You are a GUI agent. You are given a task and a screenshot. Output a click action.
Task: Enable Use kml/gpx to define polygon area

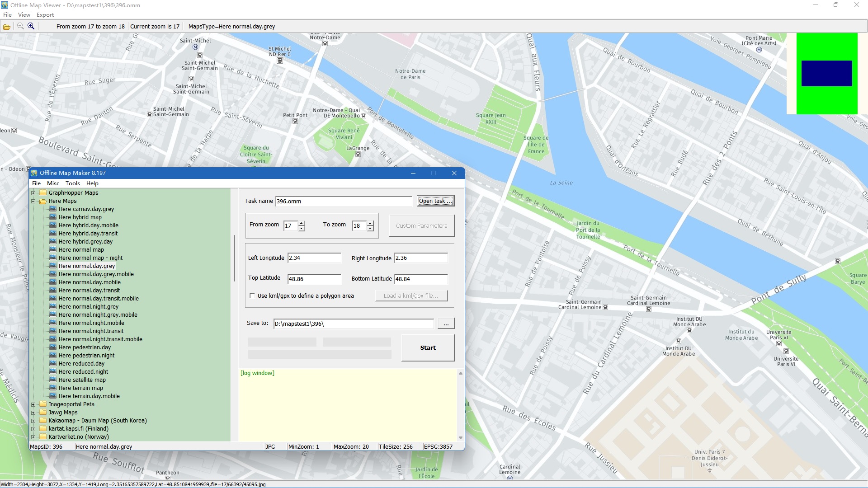(x=252, y=296)
